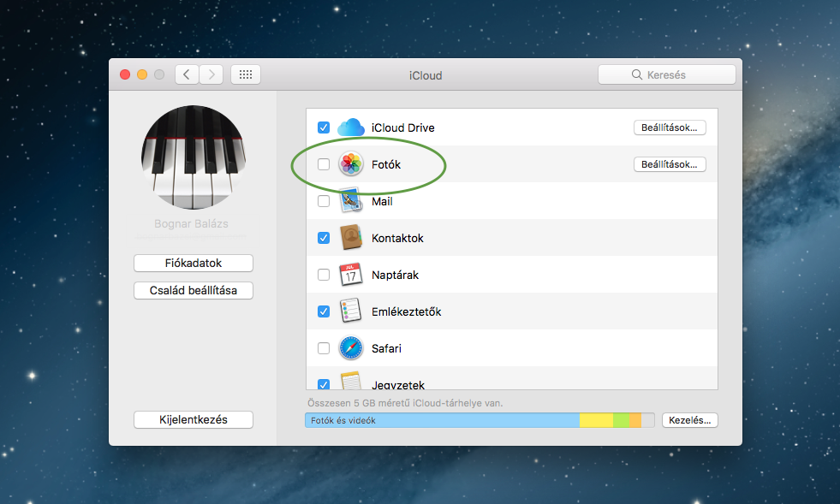This screenshot has width=840, height=504.
Task: Enable the Mail checkbox
Action: [x=324, y=201]
